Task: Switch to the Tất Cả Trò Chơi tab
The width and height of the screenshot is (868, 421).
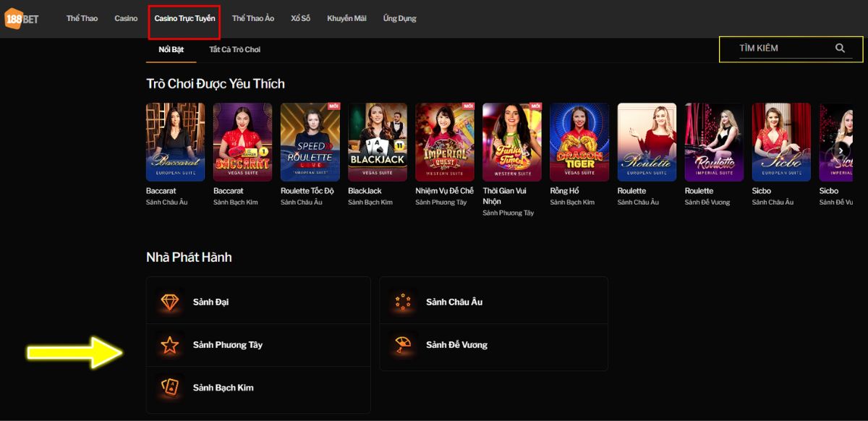Action: [x=234, y=49]
